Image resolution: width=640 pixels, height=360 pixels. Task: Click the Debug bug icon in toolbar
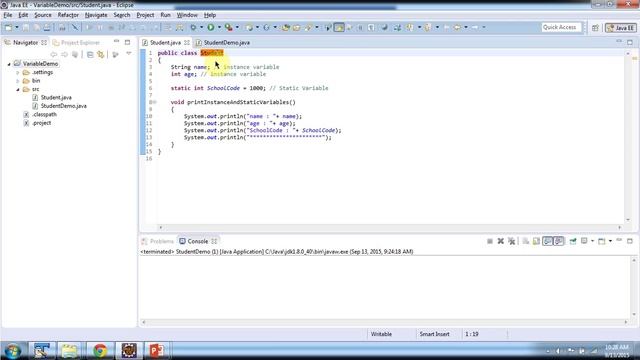coord(193,27)
